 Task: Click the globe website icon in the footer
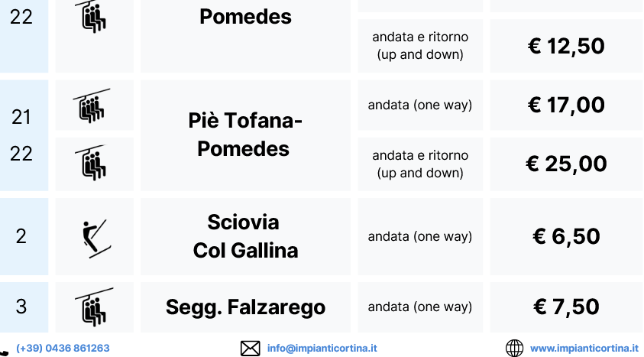(x=515, y=348)
